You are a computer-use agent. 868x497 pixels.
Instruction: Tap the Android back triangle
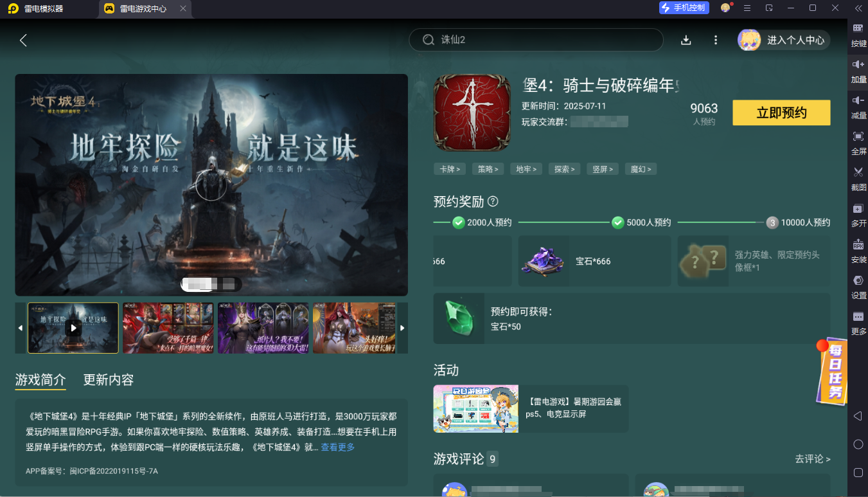(x=858, y=417)
